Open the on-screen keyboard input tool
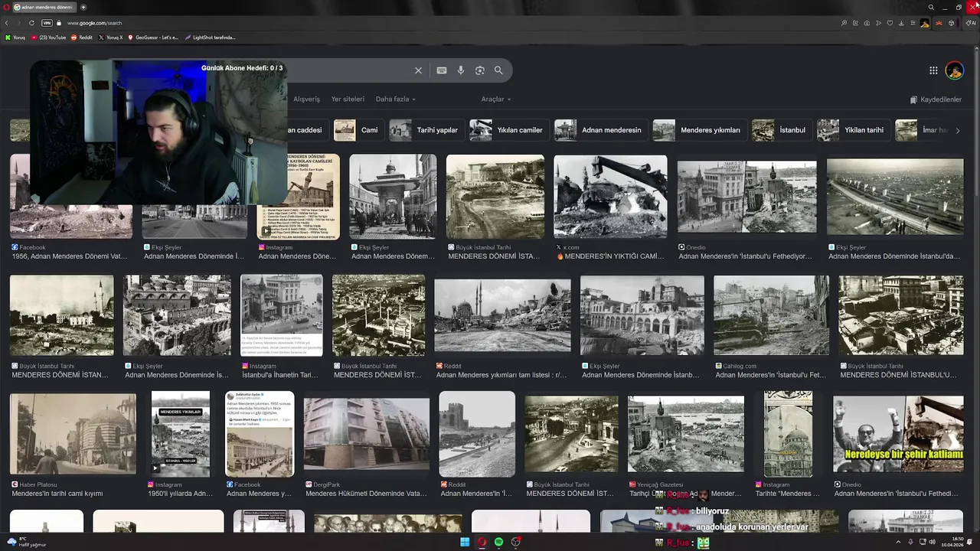 (x=442, y=70)
